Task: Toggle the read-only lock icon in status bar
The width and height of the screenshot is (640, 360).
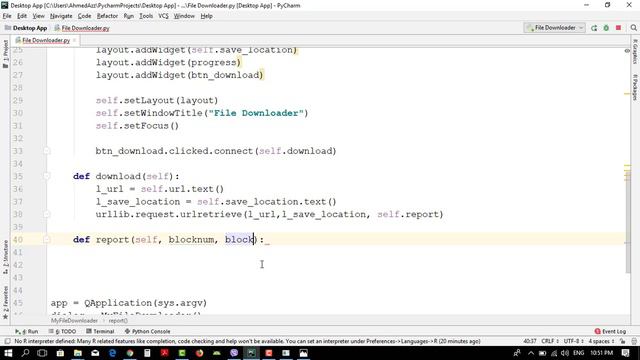Action: tap(622, 341)
